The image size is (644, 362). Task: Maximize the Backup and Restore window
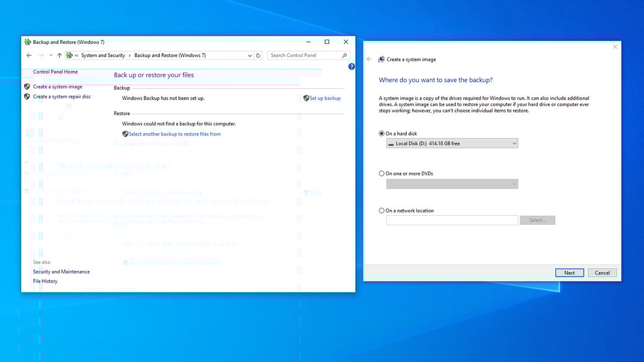click(x=327, y=41)
